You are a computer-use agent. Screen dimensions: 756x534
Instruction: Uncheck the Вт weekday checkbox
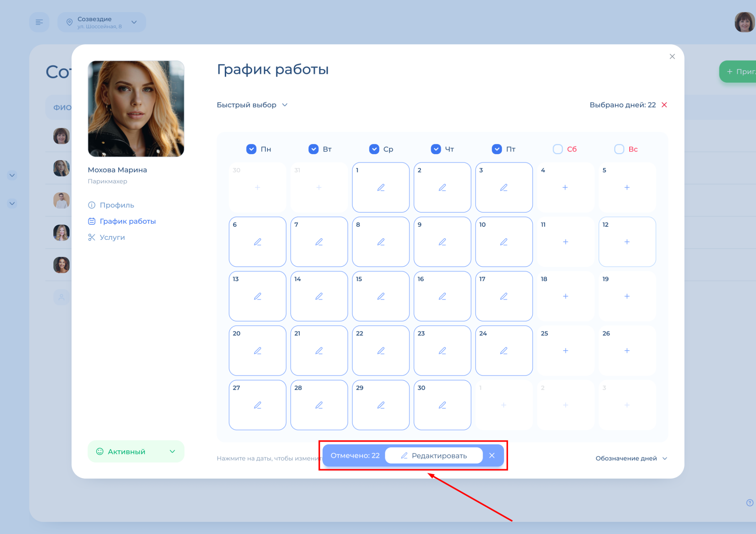coord(313,149)
